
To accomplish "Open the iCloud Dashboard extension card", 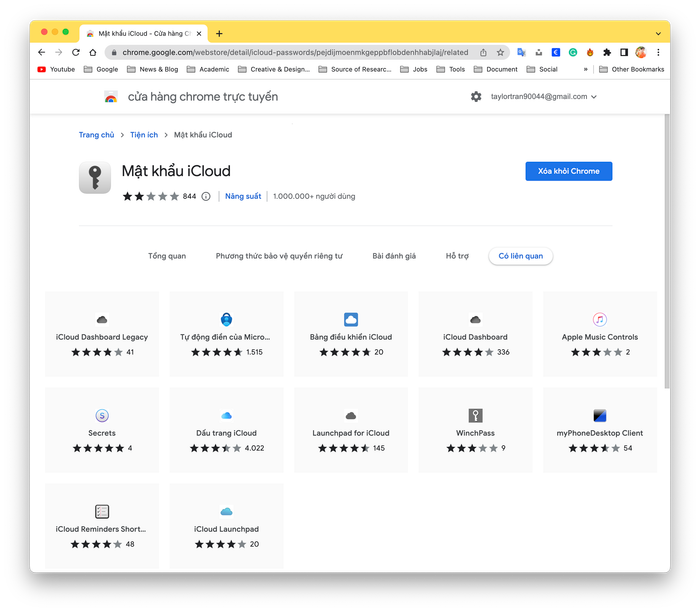I will tap(475, 334).
